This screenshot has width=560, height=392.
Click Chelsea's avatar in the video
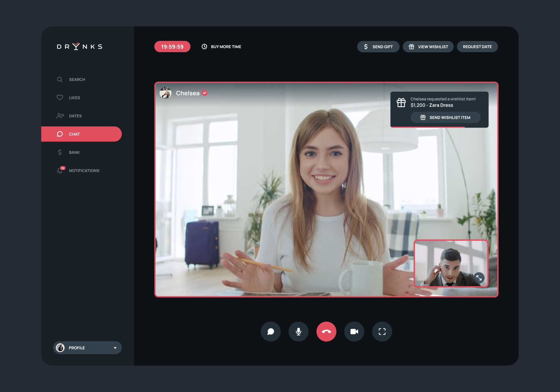click(166, 93)
